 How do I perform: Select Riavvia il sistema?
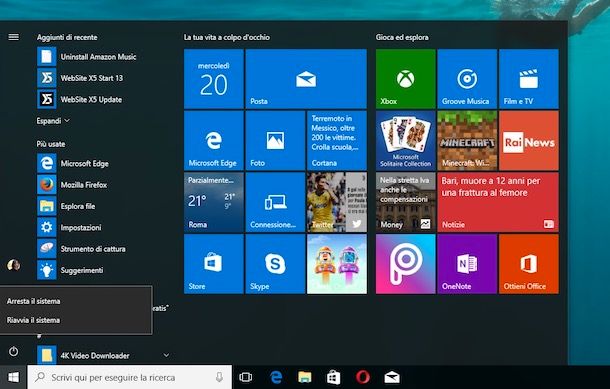76,320
